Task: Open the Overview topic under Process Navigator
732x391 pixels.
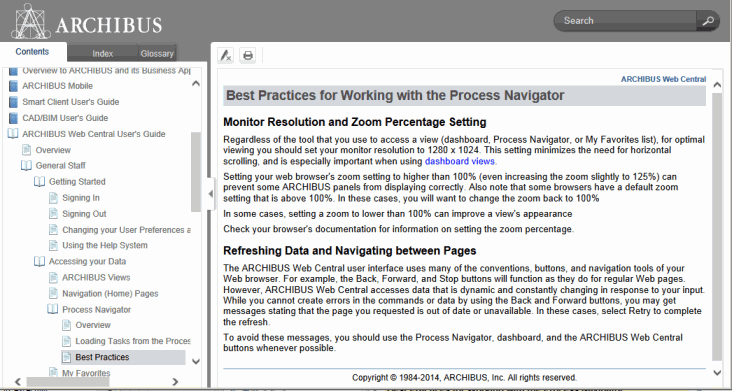Action: [x=93, y=325]
